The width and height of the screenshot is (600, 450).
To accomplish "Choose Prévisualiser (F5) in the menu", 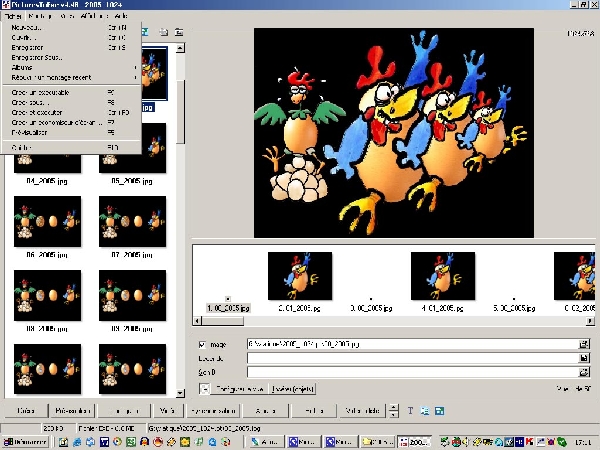I will point(71,132).
